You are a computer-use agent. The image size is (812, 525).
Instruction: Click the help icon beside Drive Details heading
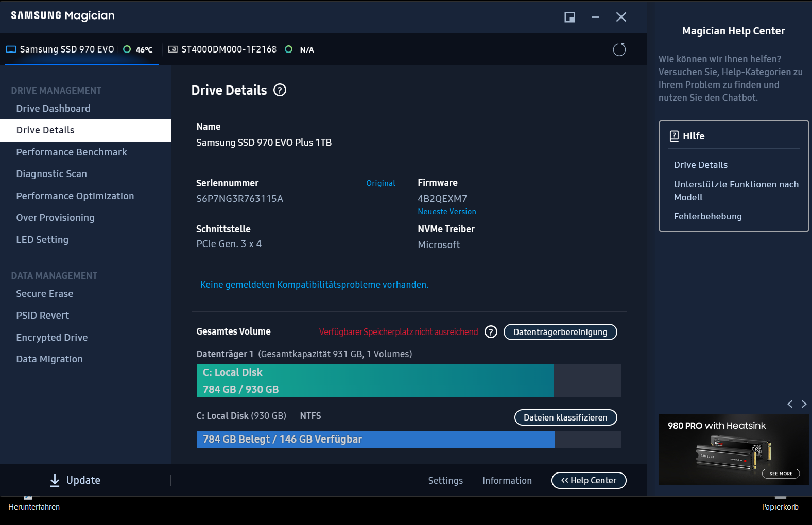(x=280, y=90)
